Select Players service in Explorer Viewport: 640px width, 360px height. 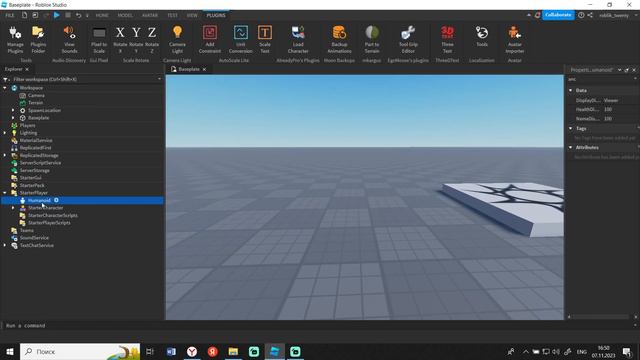click(x=27, y=125)
